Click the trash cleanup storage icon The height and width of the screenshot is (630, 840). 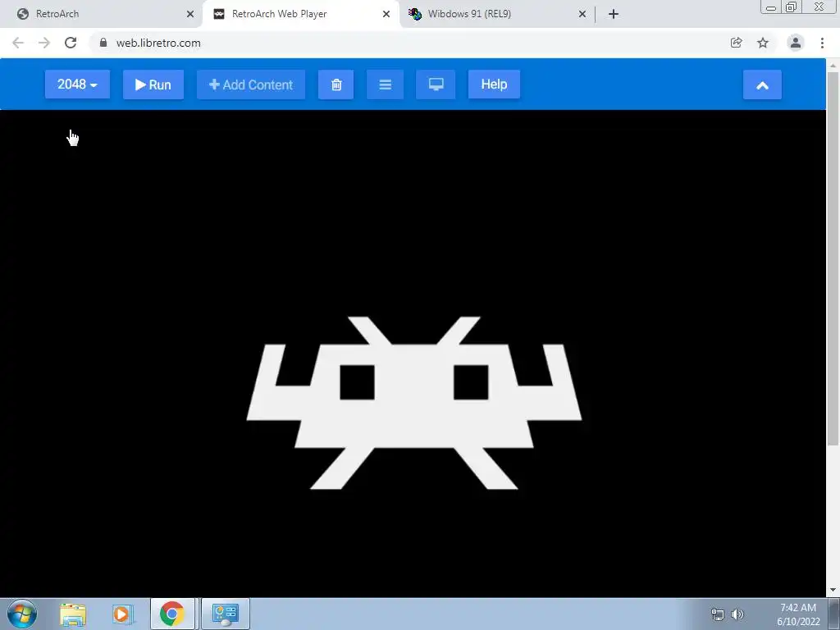[x=336, y=84]
